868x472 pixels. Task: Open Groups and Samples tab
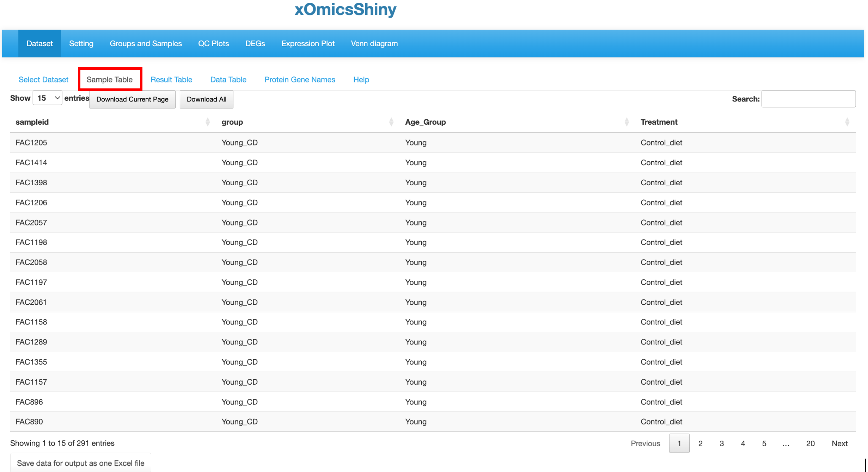pyautogui.click(x=146, y=43)
